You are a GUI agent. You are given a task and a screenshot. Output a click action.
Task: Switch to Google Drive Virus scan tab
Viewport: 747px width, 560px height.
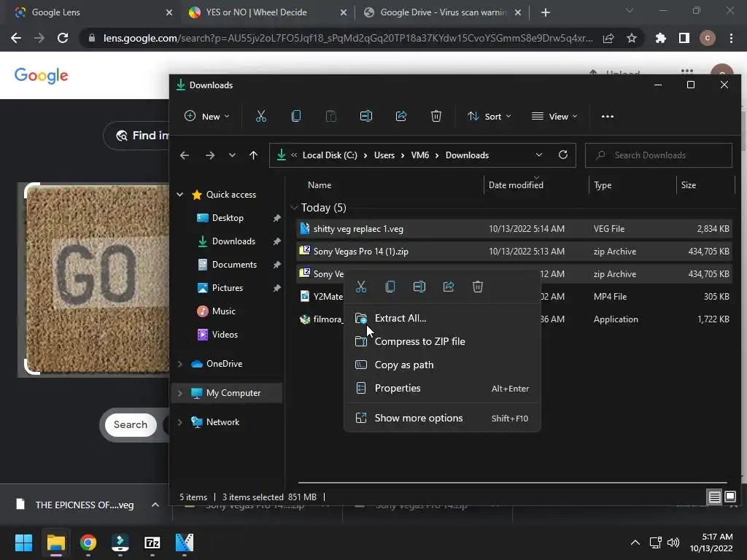(x=442, y=12)
